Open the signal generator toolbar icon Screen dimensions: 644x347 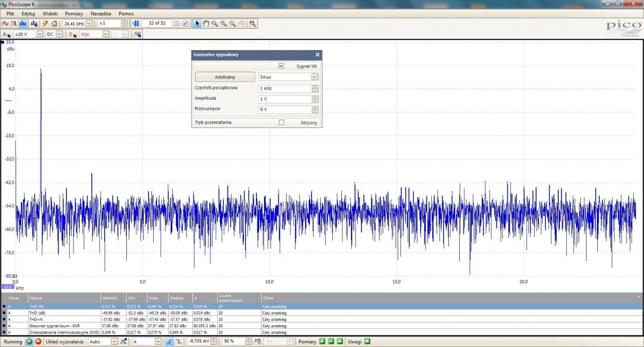(x=137, y=34)
